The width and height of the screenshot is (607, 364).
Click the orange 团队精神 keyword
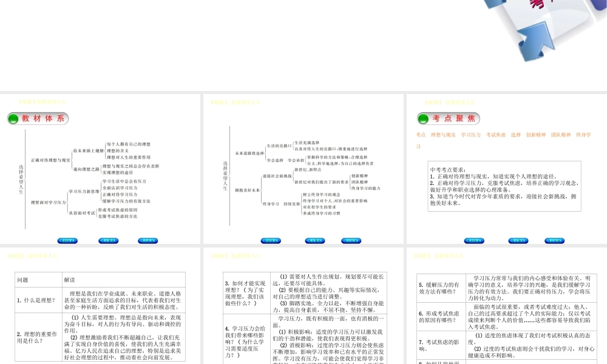click(x=561, y=135)
